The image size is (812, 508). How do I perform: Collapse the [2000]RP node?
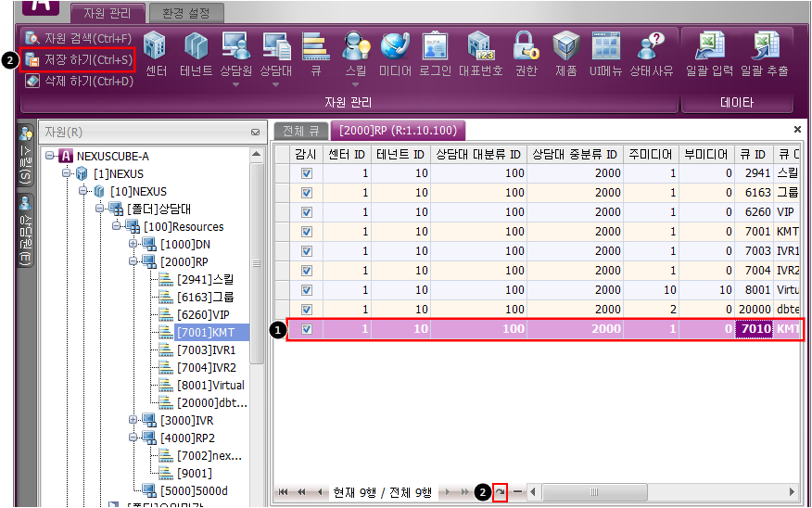point(133,261)
